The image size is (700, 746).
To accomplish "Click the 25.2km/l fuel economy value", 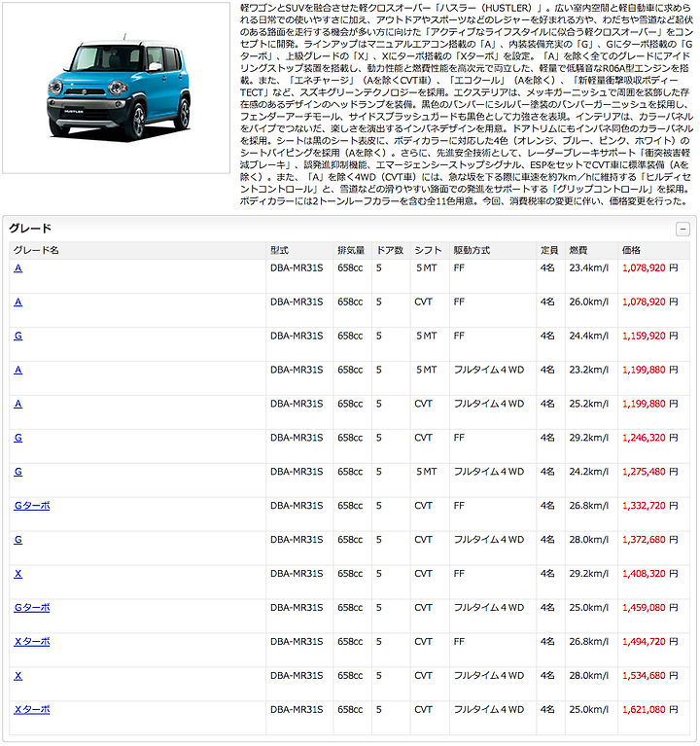I will click(589, 404).
